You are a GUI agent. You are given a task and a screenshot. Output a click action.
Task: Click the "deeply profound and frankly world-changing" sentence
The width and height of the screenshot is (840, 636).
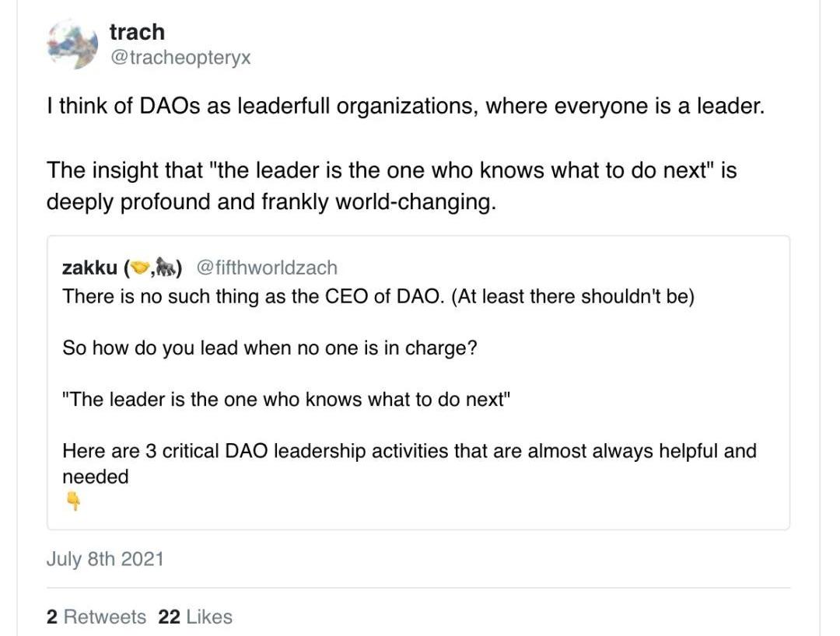coord(271,202)
